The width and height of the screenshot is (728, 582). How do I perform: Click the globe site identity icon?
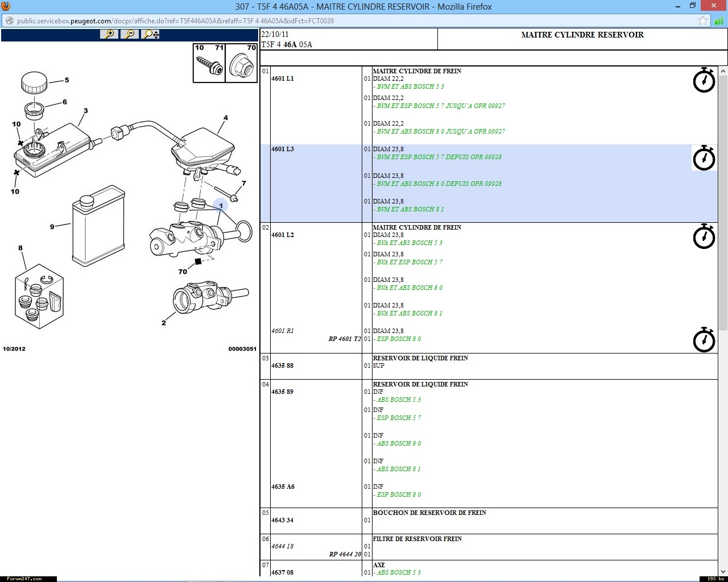pyautogui.click(x=9, y=21)
